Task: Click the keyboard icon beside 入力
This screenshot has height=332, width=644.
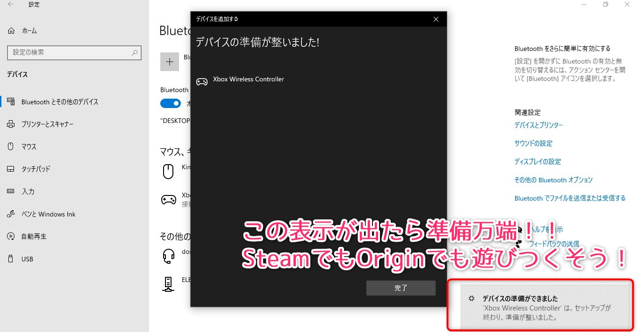Action: [11, 192]
